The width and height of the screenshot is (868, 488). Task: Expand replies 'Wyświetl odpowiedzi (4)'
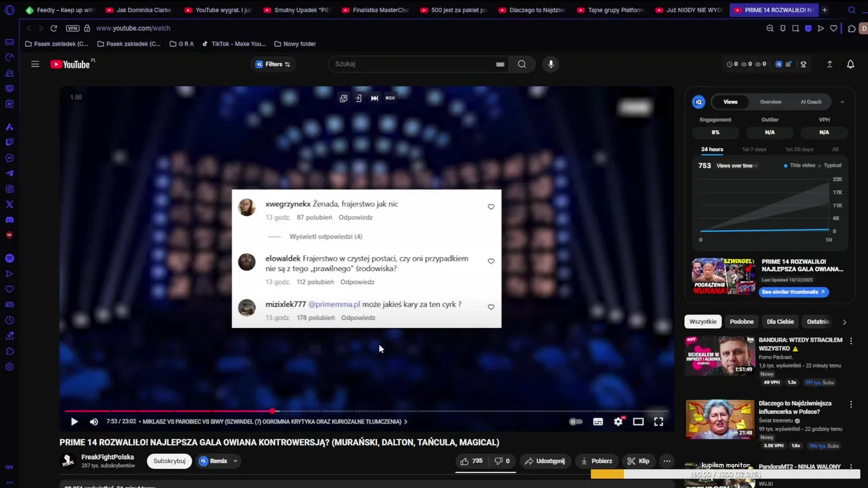(x=325, y=237)
